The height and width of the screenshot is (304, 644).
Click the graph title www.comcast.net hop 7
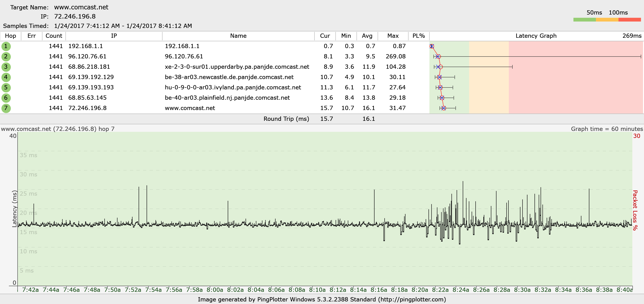pos(58,129)
